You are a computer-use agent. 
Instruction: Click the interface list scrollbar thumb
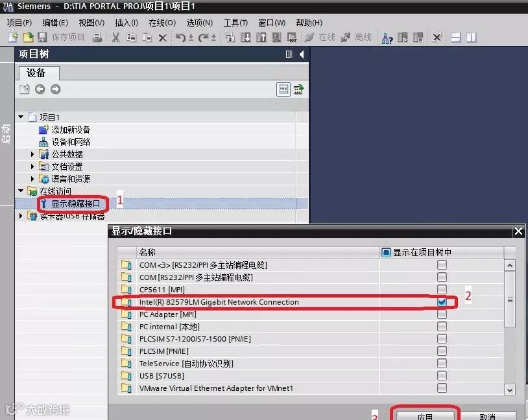(510, 299)
